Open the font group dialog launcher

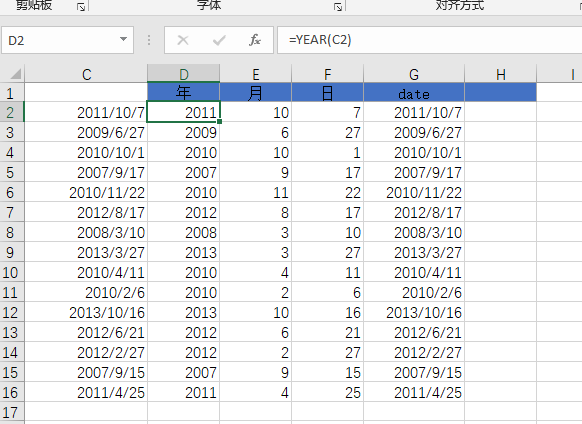(337, 7)
